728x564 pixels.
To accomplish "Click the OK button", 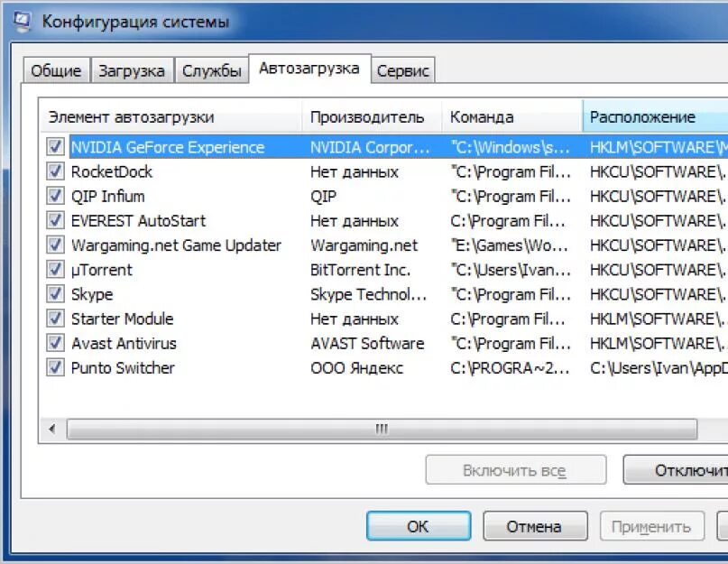I will [x=419, y=526].
